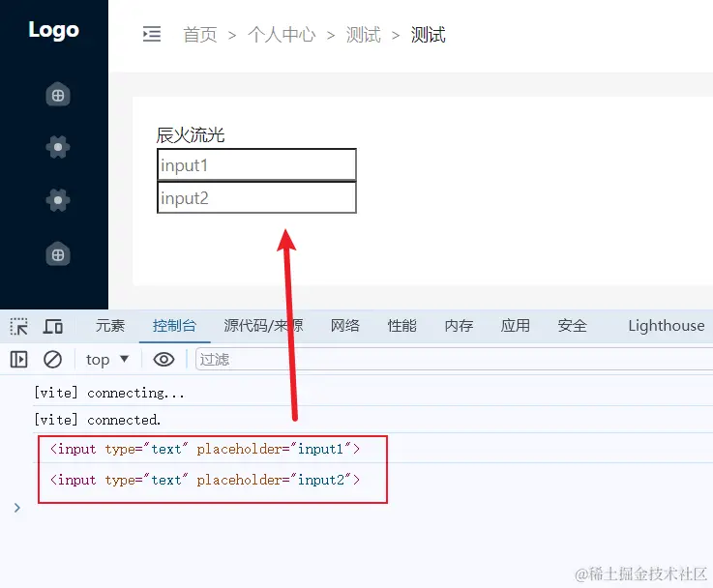Viewport: 713px width, 588px height.
Task: Toggle the sidebar collapse menu icon
Action: coord(152,34)
